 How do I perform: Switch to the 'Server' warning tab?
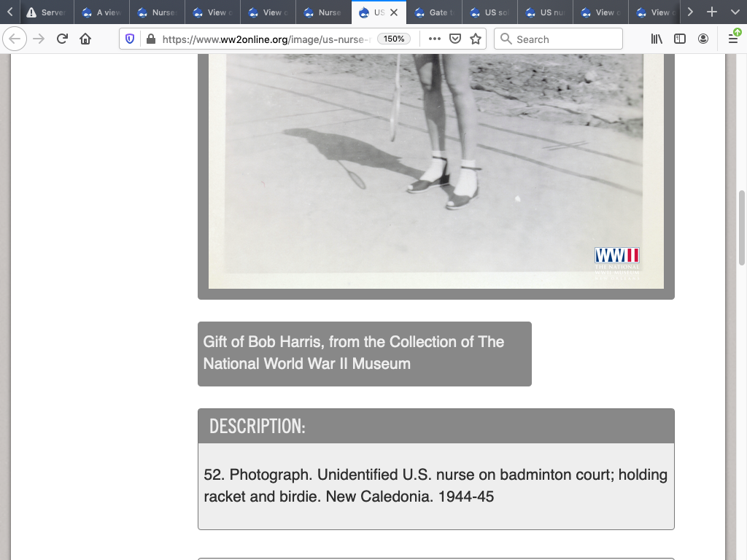[46, 12]
